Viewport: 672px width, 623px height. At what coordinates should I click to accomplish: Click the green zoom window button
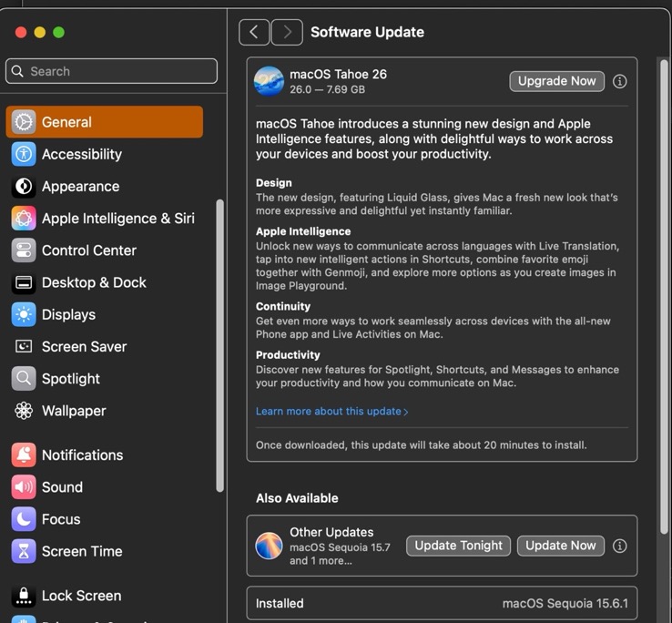(x=58, y=32)
